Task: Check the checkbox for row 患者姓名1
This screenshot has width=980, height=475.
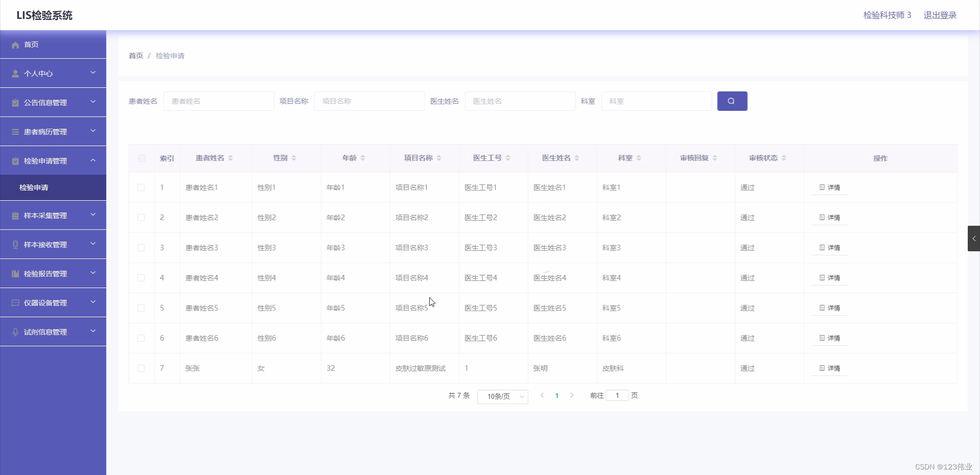Action: pyautogui.click(x=141, y=187)
